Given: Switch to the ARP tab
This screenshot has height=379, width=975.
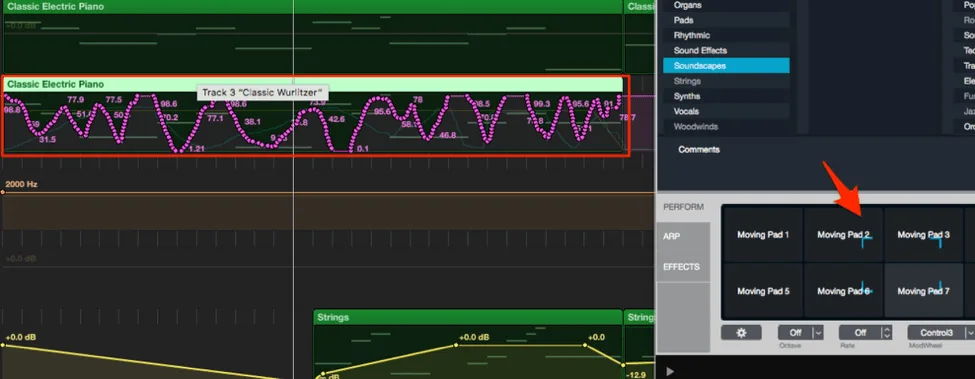Looking at the screenshot, I should (683, 237).
